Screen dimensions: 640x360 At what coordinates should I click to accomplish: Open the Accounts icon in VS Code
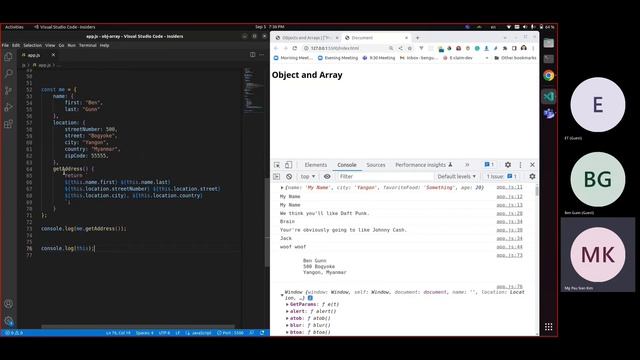pyautogui.click(x=8, y=304)
